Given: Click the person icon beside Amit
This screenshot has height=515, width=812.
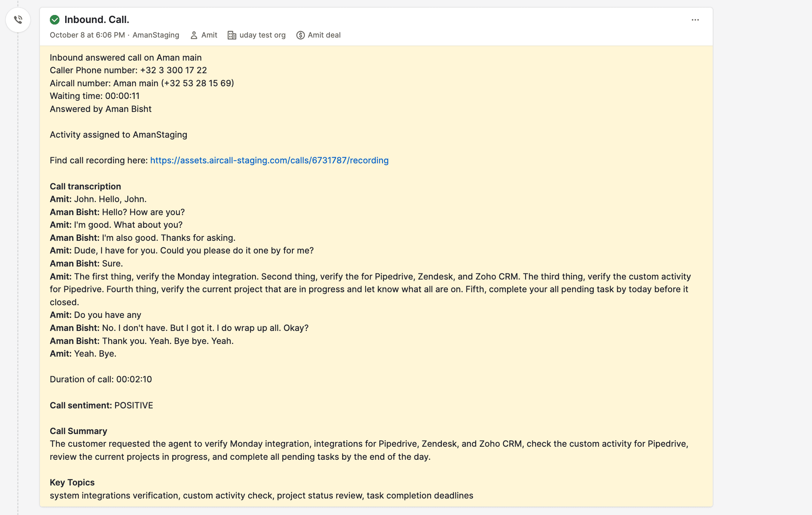Looking at the screenshot, I should tap(194, 35).
